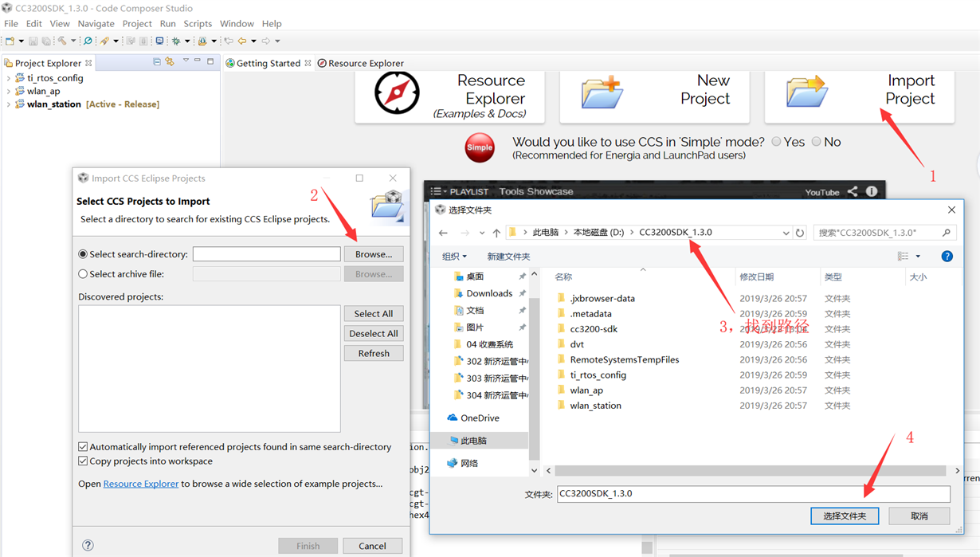Switch to the Resource Explorer tab

[361, 63]
